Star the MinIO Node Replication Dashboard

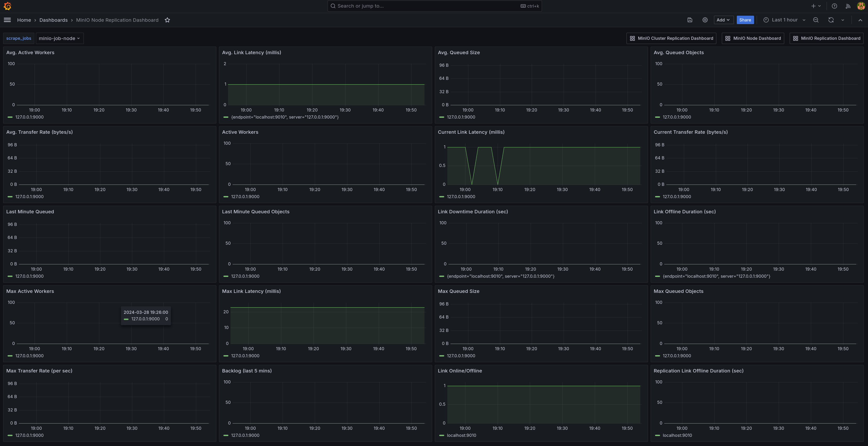(x=167, y=20)
